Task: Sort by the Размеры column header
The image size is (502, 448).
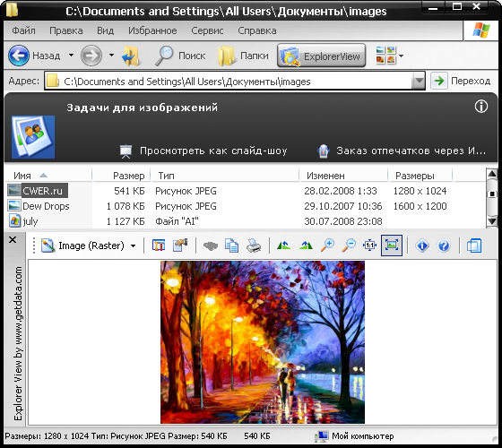Action: 420,176
